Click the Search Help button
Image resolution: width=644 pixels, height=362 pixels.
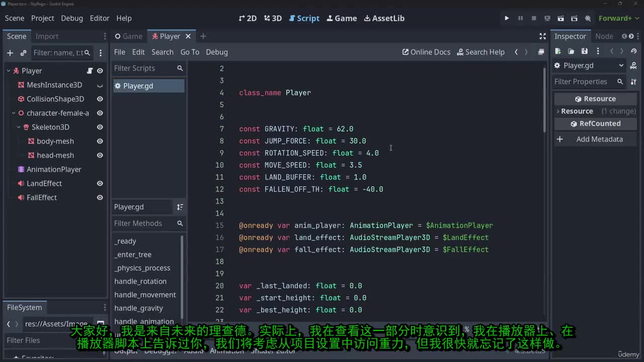pos(480,52)
